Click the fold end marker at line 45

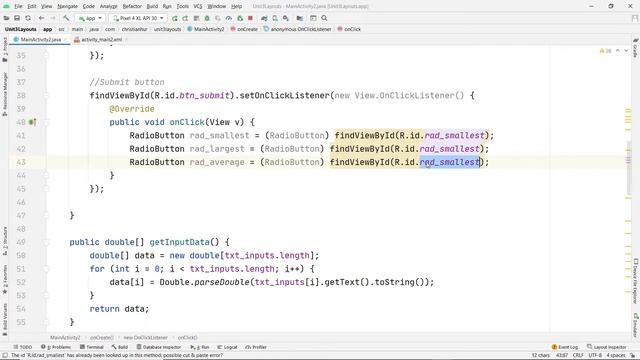46,189
